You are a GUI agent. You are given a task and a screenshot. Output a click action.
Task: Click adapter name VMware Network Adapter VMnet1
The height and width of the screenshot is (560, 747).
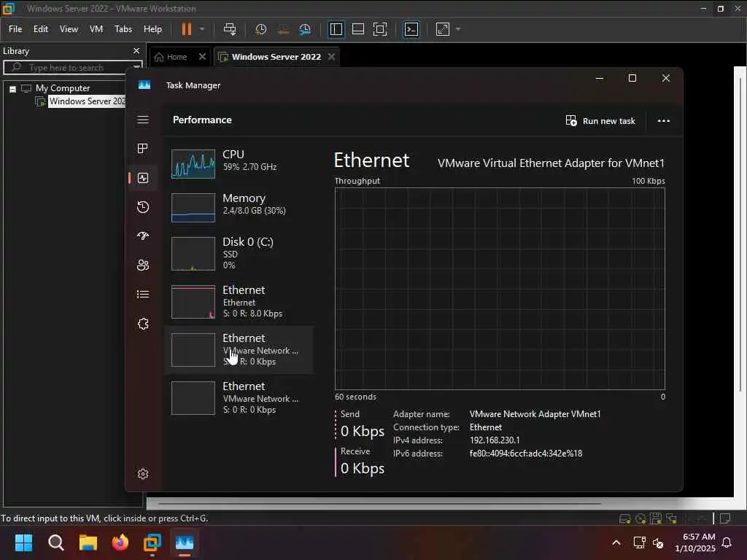(535, 414)
